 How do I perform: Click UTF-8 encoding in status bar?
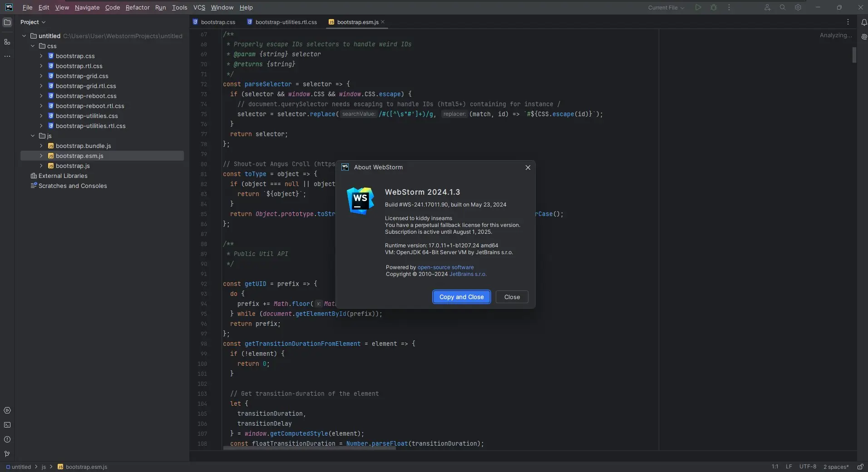point(808,467)
